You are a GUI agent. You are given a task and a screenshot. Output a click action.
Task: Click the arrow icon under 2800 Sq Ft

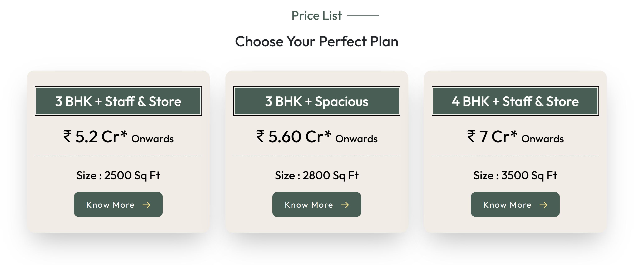[345, 205]
